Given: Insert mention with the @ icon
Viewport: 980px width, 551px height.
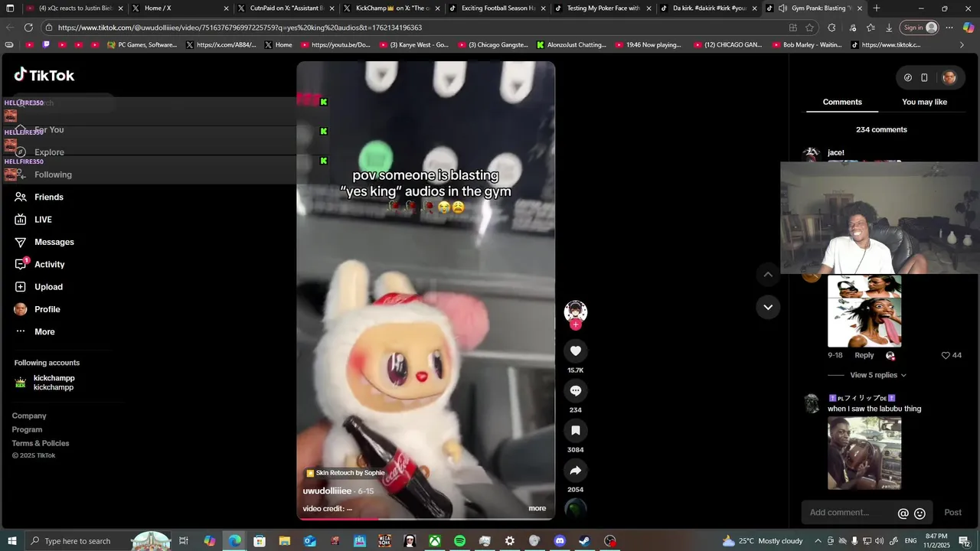Looking at the screenshot, I should click(903, 514).
